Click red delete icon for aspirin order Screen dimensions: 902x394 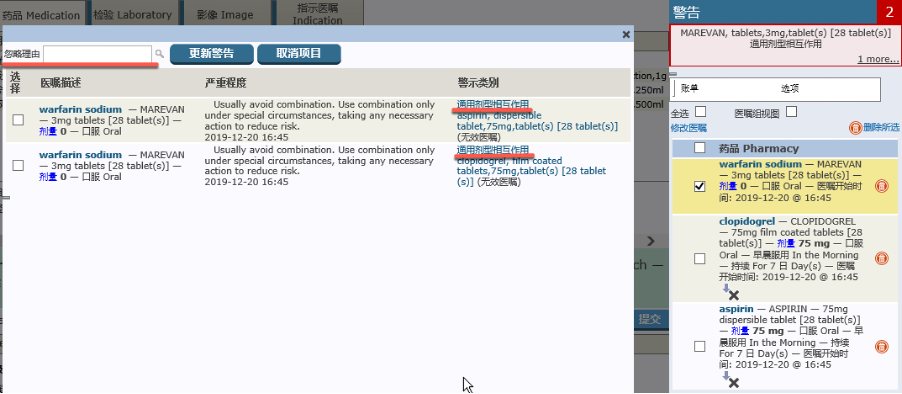tap(881, 346)
